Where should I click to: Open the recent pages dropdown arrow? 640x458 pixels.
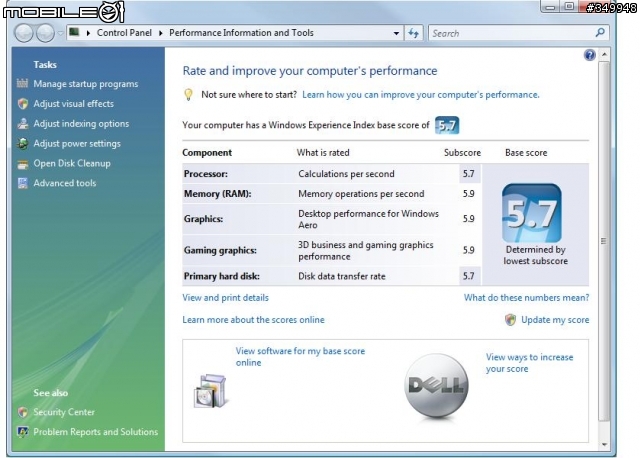tap(60, 33)
